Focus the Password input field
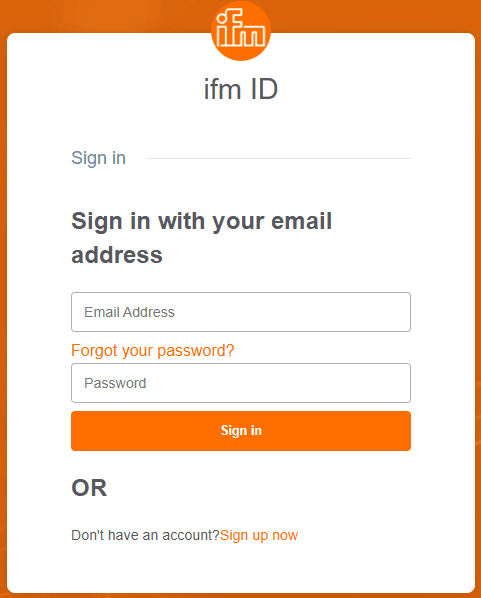481x598 pixels. tap(241, 383)
